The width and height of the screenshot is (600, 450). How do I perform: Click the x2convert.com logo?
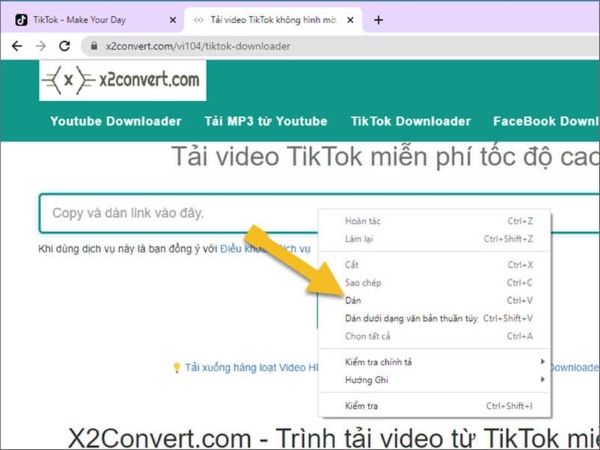click(122, 80)
